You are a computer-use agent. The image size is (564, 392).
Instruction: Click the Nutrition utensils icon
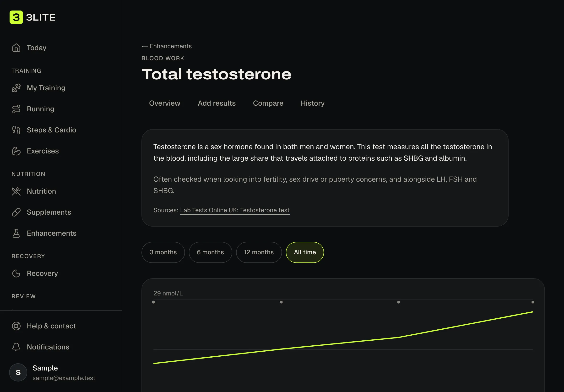click(16, 191)
